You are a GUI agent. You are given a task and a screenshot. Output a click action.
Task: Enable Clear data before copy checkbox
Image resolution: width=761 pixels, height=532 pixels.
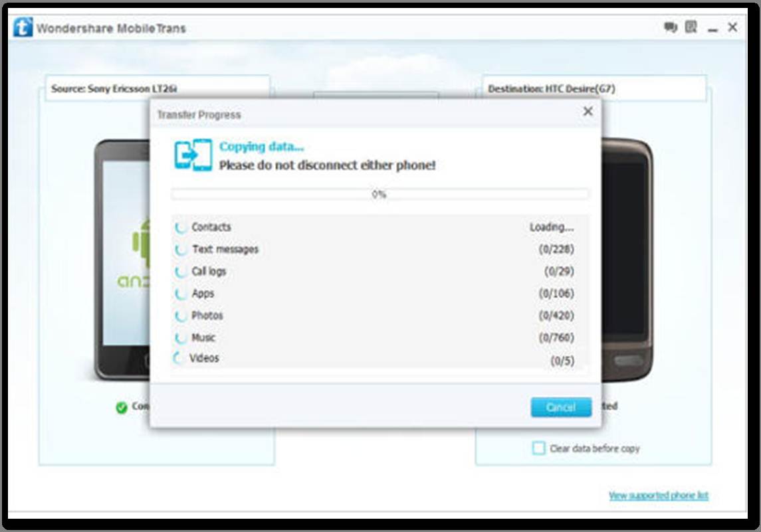point(538,448)
